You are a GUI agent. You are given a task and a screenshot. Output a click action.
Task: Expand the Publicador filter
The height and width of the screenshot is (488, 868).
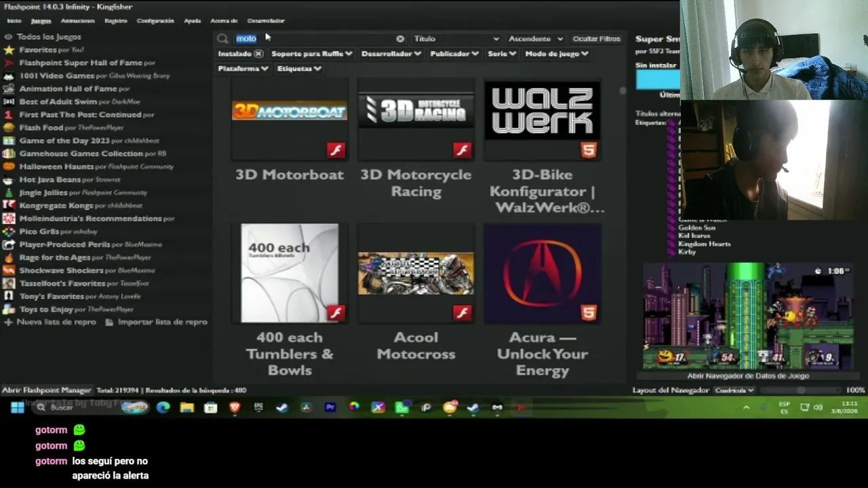[x=454, y=54]
